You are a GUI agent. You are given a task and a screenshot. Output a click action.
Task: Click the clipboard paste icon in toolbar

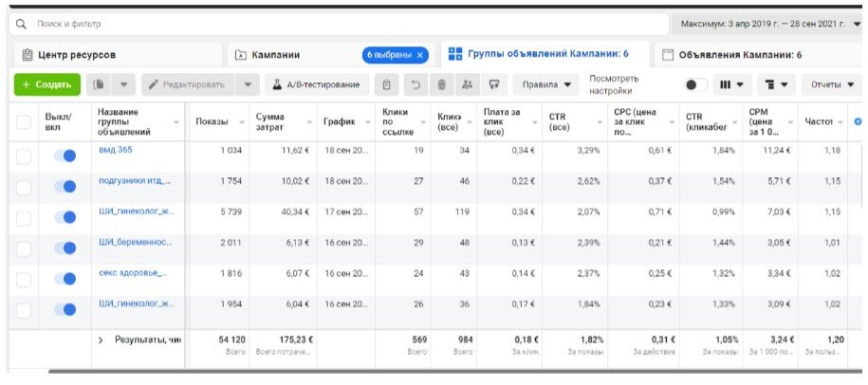[x=387, y=84]
